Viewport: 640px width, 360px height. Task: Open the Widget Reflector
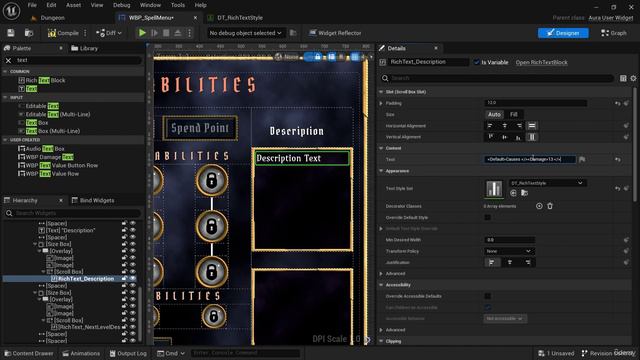tap(335, 33)
